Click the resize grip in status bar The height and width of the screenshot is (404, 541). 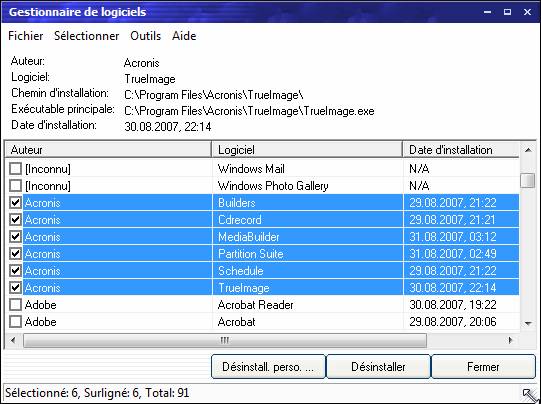(530, 394)
